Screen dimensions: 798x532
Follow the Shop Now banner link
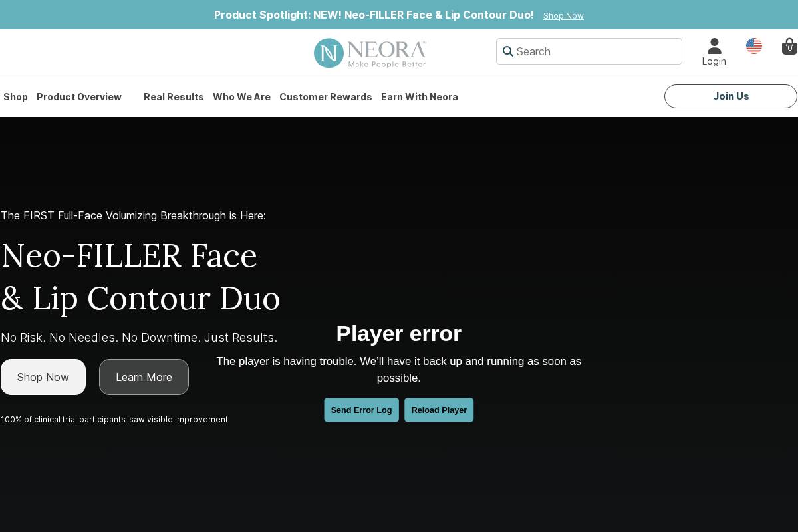click(x=563, y=16)
